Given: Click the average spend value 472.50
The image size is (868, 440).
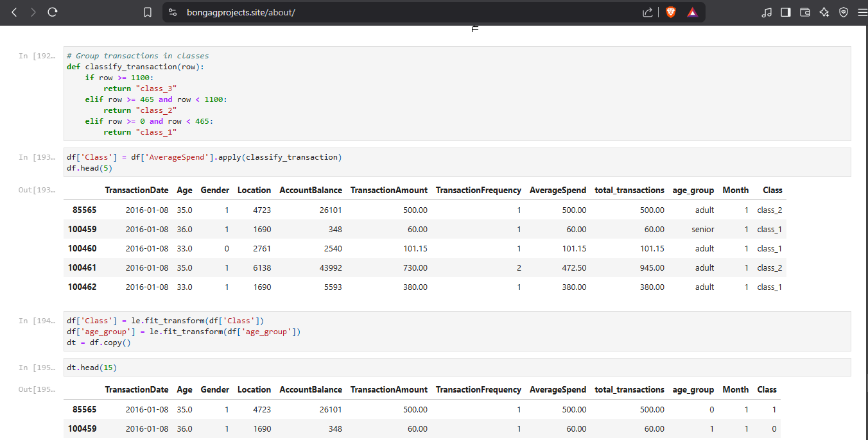Looking at the screenshot, I should coord(573,267).
